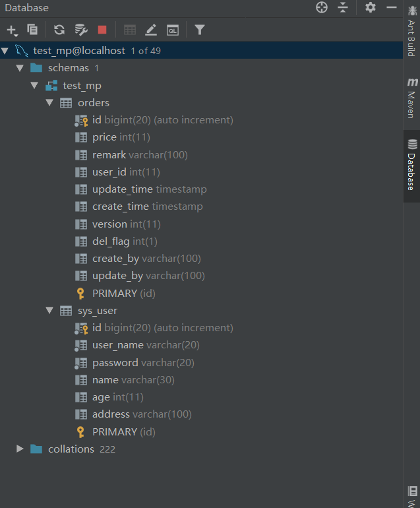Collapse the sys_user table node
The height and width of the screenshot is (508, 420).
[50, 310]
